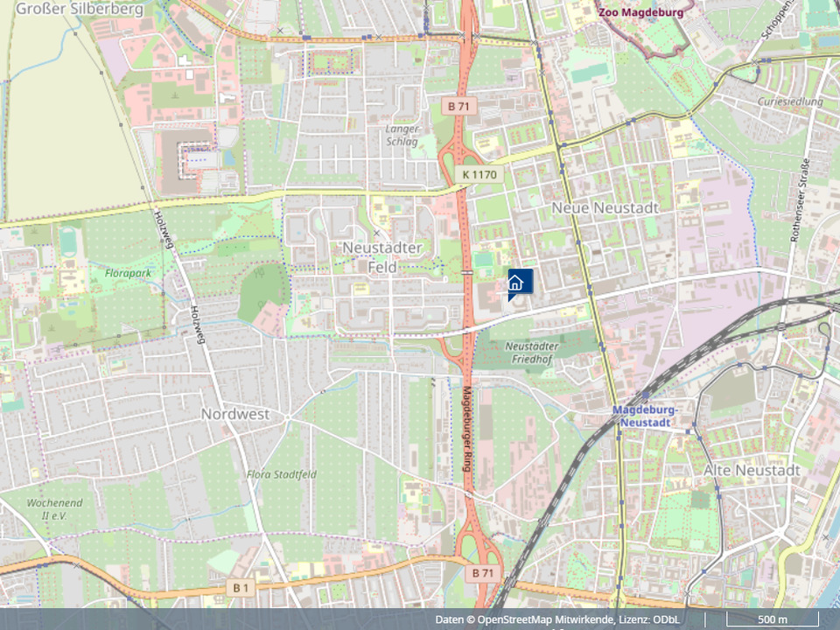
Task: Click the Nordwest district label
Action: click(x=235, y=414)
